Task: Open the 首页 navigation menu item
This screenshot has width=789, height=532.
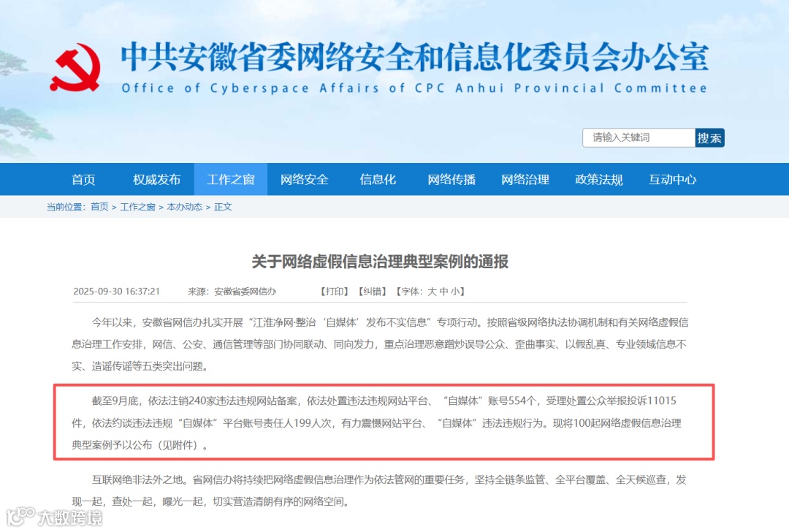Action: pyautogui.click(x=83, y=179)
